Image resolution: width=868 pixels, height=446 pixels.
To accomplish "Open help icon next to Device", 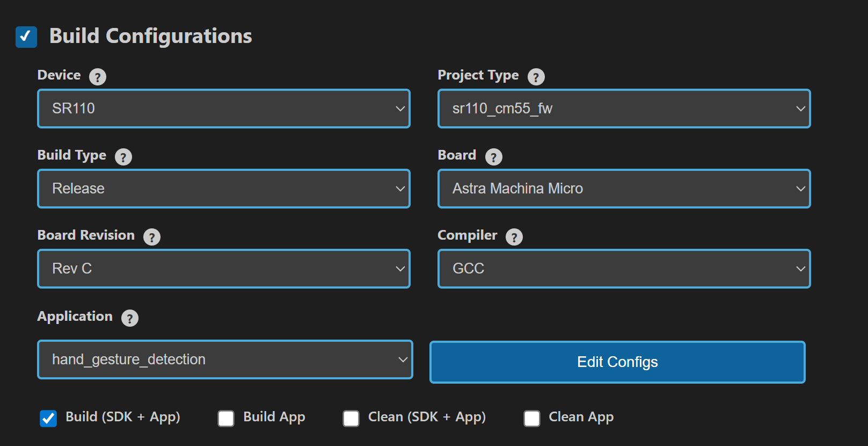I will coord(97,77).
